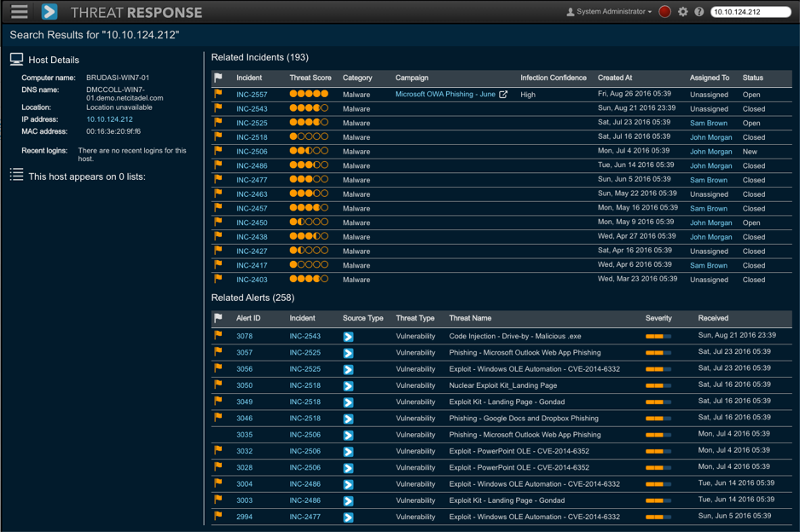The image size is (800, 532).
Task: Open external link icon for Microsoft OWA Phishing campaign
Action: point(503,95)
